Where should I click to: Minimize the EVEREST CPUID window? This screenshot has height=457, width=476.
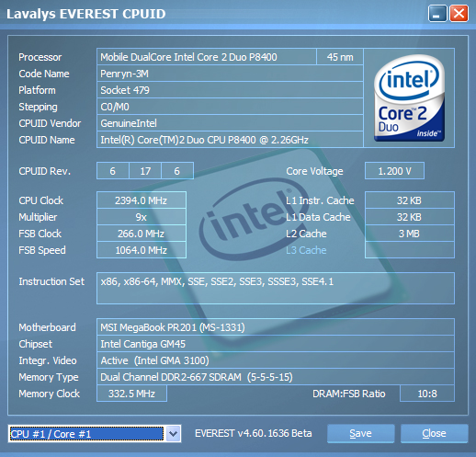pos(437,14)
